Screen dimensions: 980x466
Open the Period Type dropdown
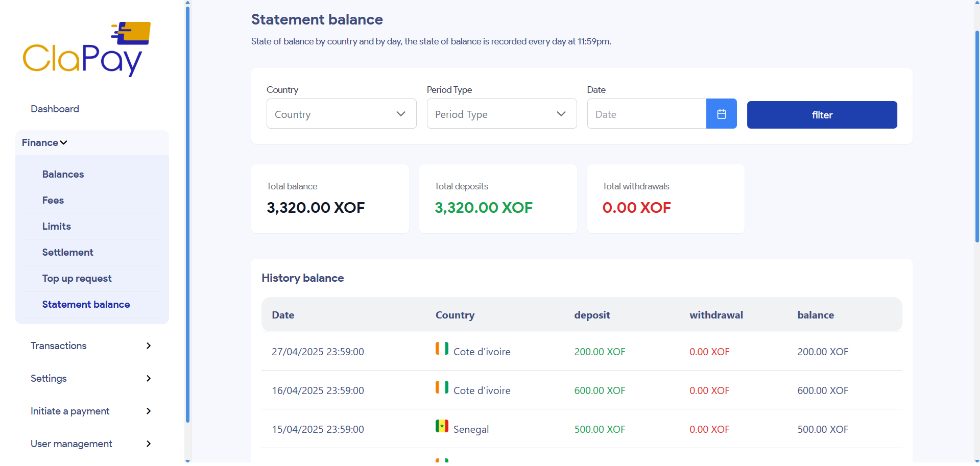[501, 113]
